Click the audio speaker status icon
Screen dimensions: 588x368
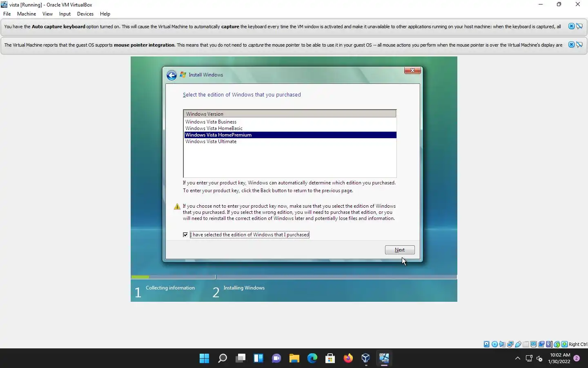[x=502, y=344]
